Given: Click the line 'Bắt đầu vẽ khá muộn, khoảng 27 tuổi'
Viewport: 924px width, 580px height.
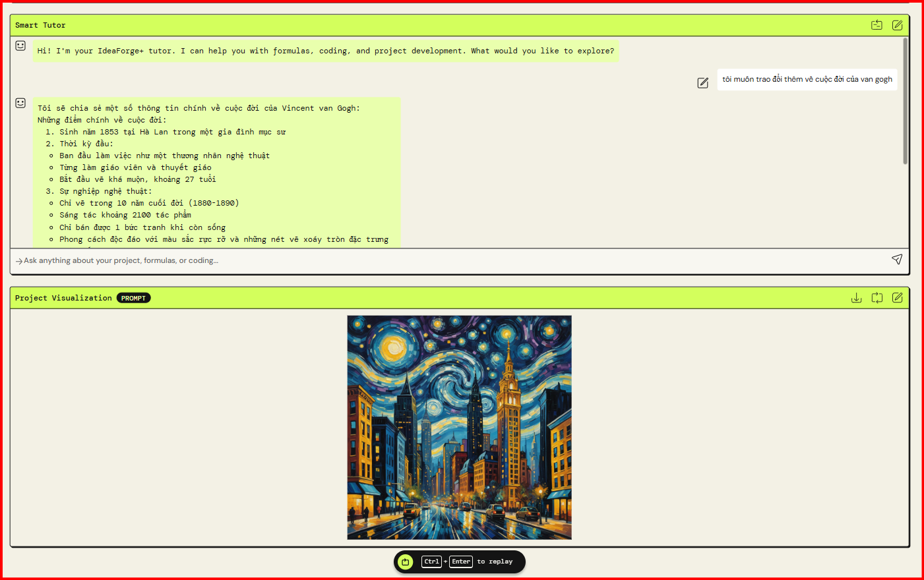Looking at the screenshot, I should [138, 179].
